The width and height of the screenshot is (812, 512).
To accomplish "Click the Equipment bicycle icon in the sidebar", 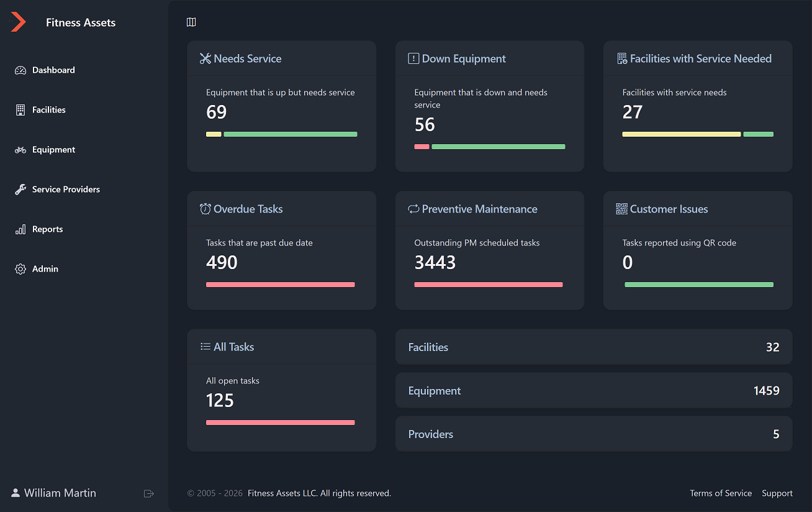I will (20, 149).
